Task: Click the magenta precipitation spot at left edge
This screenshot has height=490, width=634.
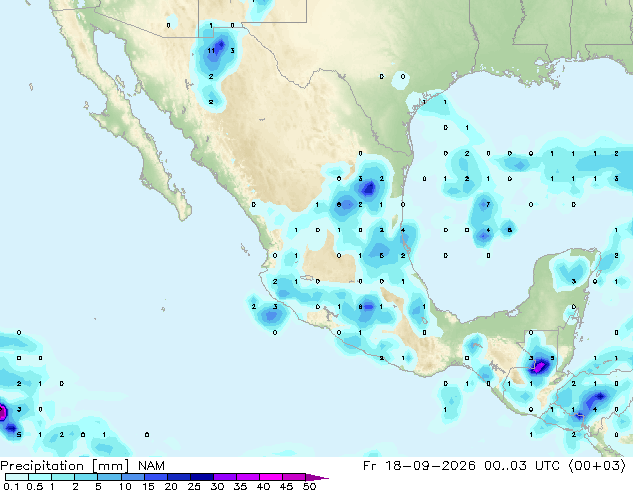Action: (2, 413)
